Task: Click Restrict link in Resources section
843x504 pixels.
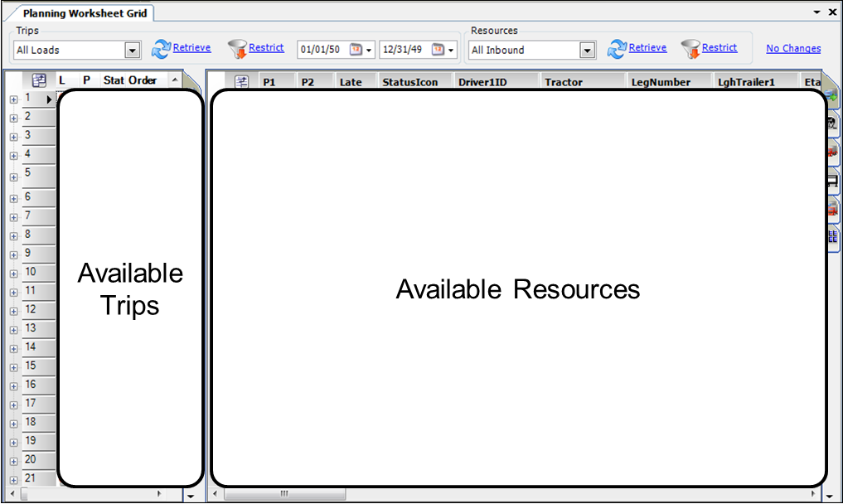Action: (719, 47)
